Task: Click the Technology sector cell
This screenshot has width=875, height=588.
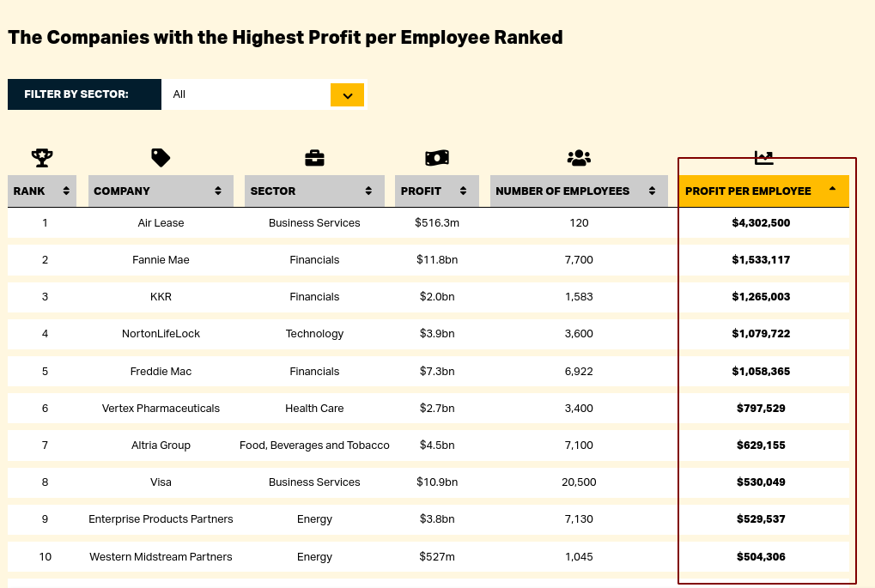Action: (x=314, y=334)
